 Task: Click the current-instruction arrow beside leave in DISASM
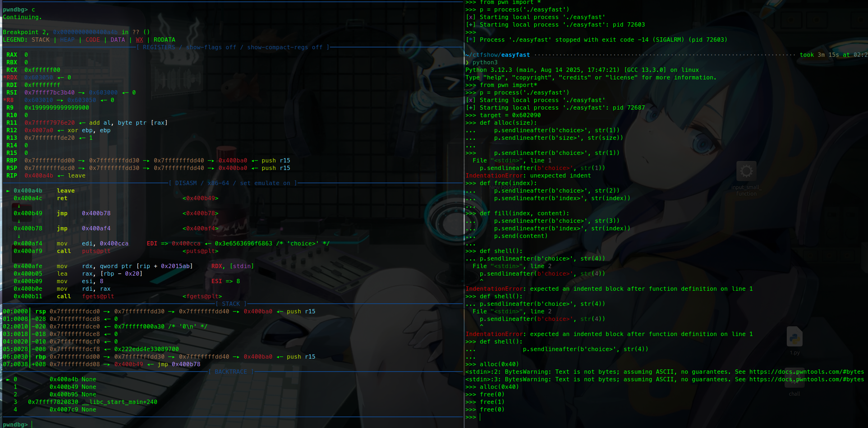[x=8, y=191]
